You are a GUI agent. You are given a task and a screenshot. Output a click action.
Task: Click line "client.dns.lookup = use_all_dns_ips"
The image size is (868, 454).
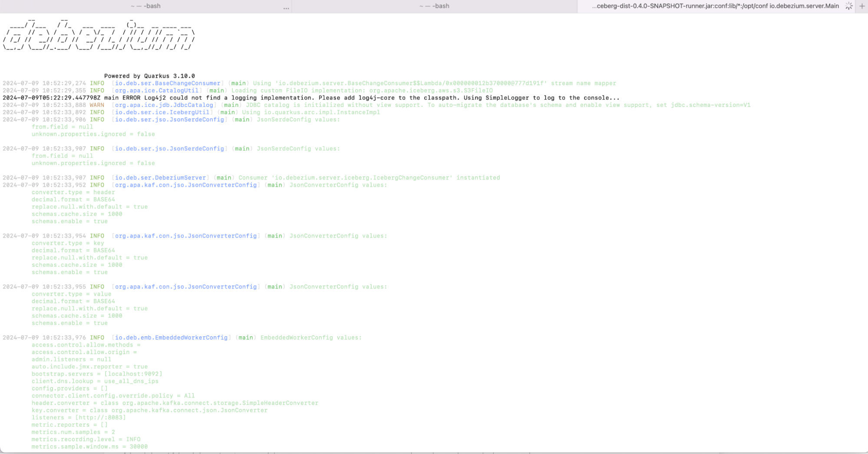(x=95, y=381)
